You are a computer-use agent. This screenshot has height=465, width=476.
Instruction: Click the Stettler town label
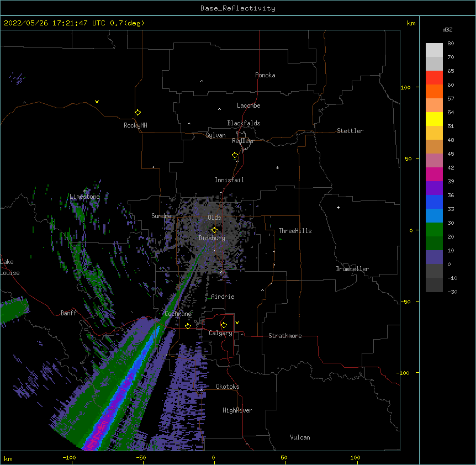coord(350,131)
